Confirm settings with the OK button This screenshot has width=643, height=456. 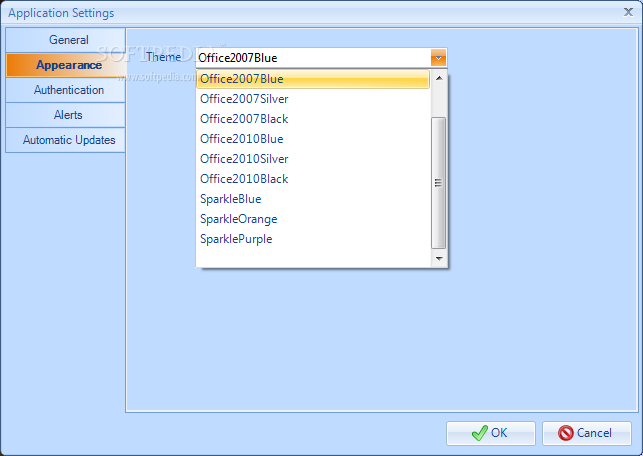490,433
